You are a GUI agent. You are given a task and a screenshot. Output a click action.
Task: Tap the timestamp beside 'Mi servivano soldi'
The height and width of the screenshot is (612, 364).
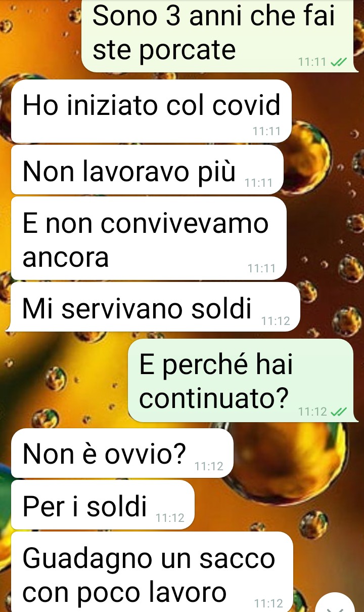point(276,321)
